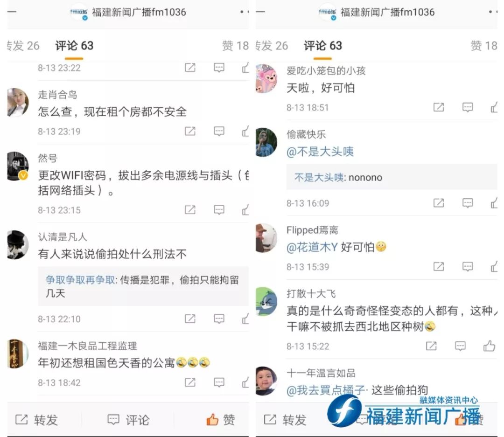504x437 pixels.
Task: Tap the 转发 button in the left bottom bar
Action: [x=37, y=420]
